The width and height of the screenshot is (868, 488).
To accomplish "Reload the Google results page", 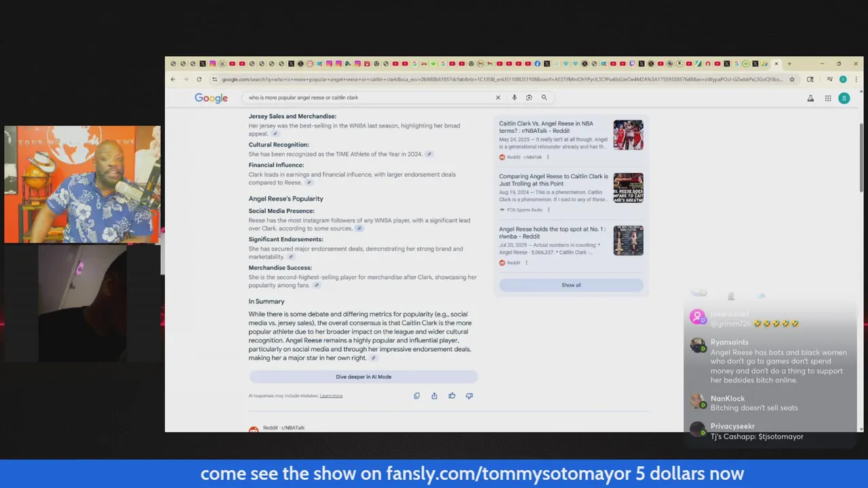I will point(199,79).
